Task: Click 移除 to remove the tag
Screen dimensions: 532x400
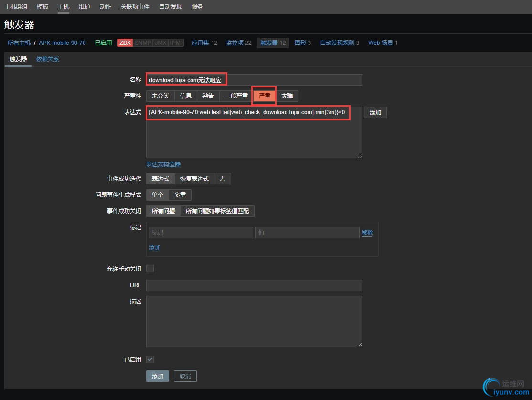Action: 367,233
